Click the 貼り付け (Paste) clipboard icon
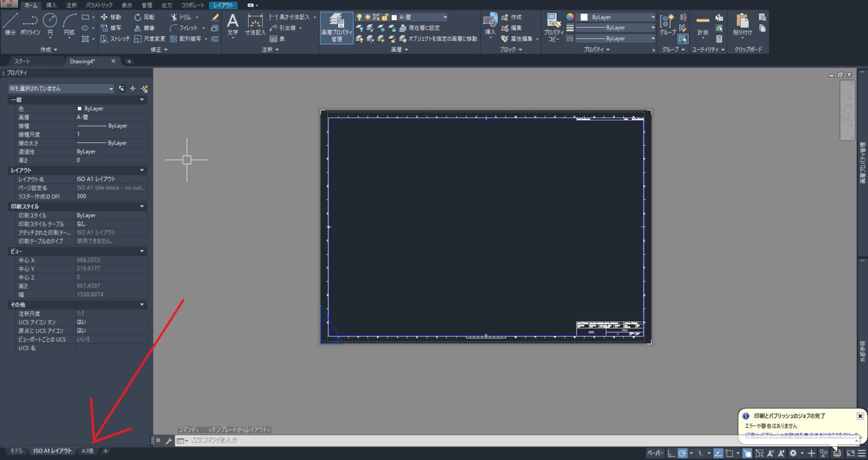The width and height of the screenshot is (868, 460). 742,25
